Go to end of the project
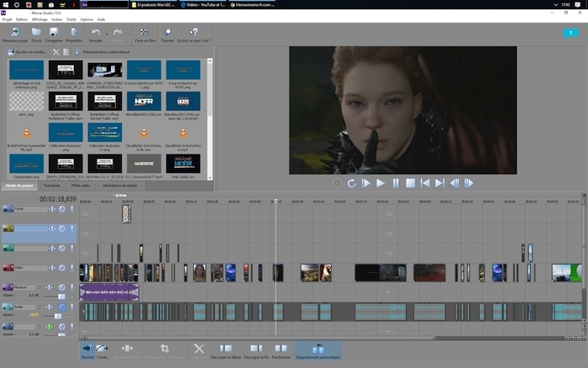This screenshot has width=588, height=368. [x=439, y=183]
